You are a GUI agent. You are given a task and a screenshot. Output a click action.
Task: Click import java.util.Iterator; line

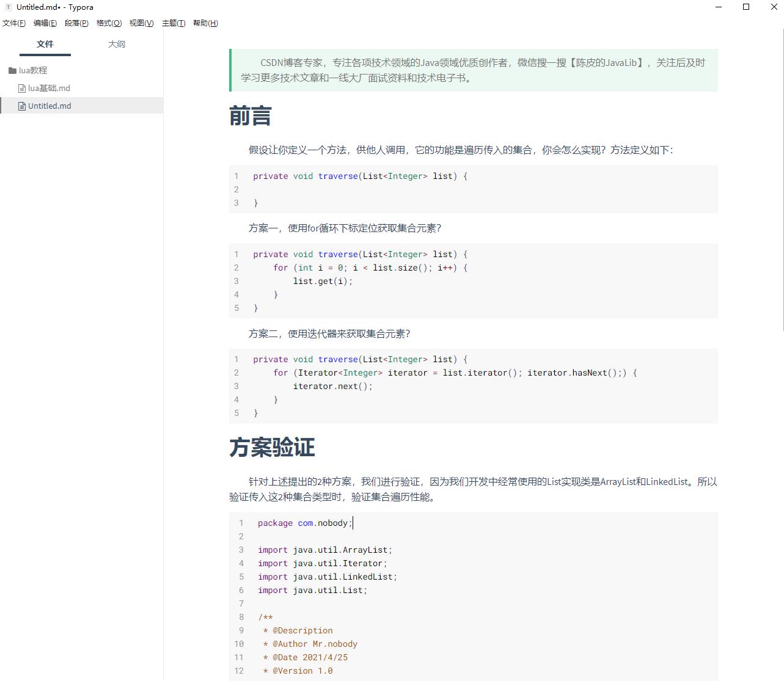(x=323, y=563)
